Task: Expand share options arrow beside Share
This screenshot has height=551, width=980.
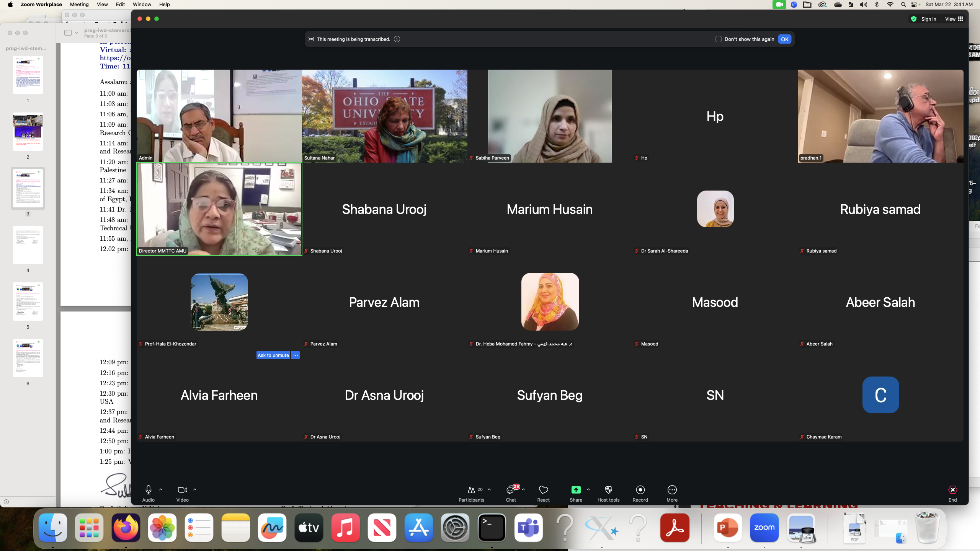Action: coord(588,489)
